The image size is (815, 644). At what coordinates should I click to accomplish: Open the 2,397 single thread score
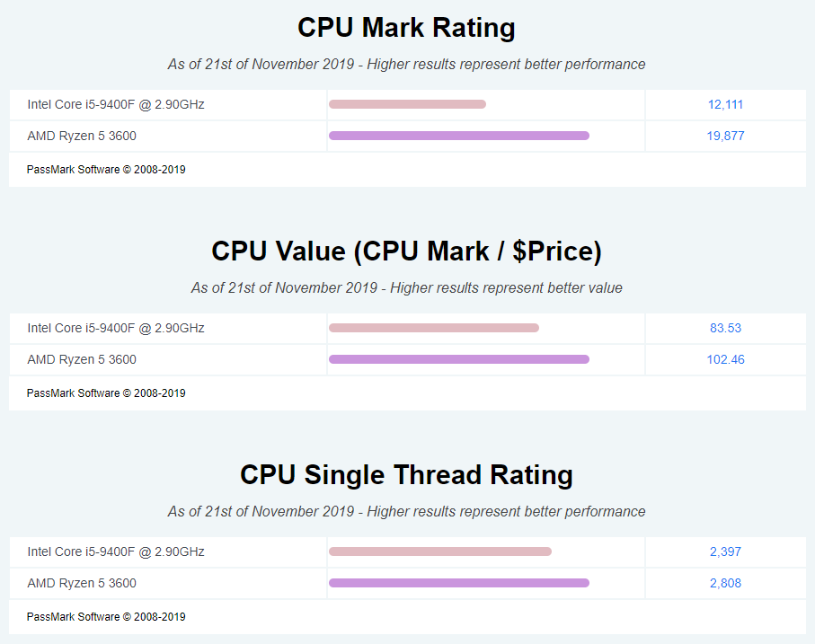coord(725,551)
